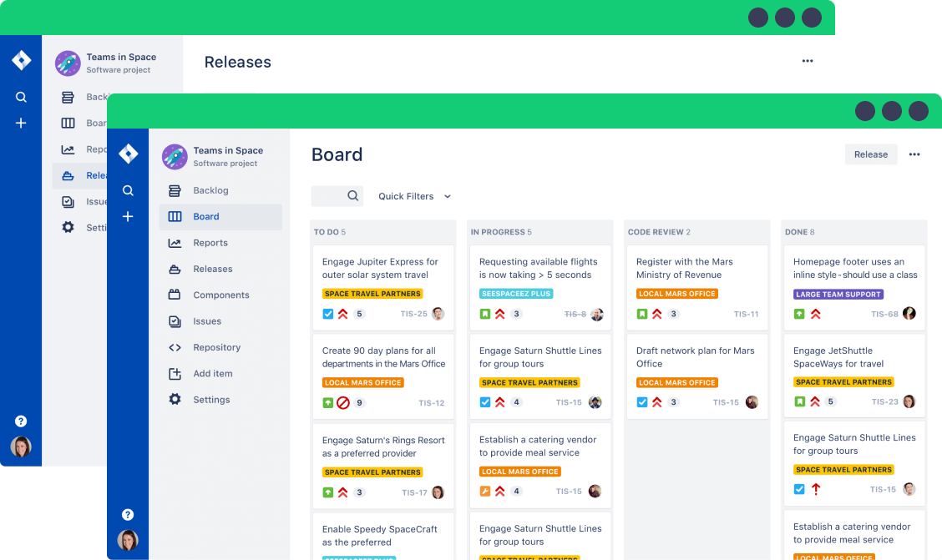Click the search magnifier icon in board search box
The width and height of the screenshot is (942, 560).
pos(352,195)
